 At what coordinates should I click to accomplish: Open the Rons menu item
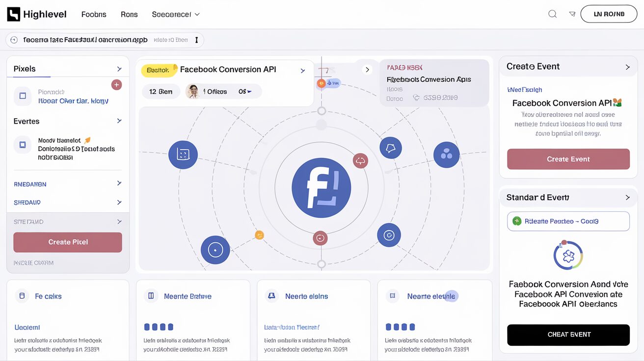pos(129,14)
